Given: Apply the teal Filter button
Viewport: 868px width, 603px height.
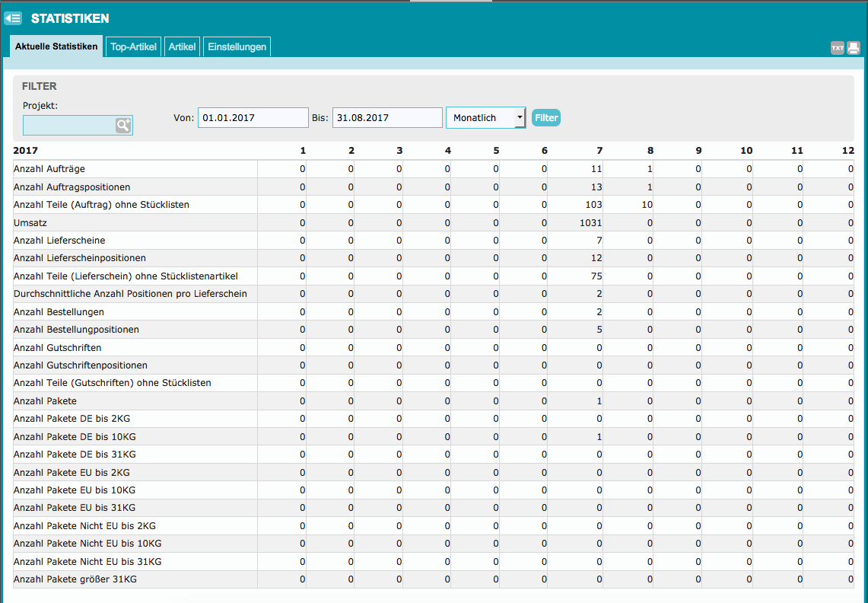Looking at the screenshot, I should click(x=545, y=117).
